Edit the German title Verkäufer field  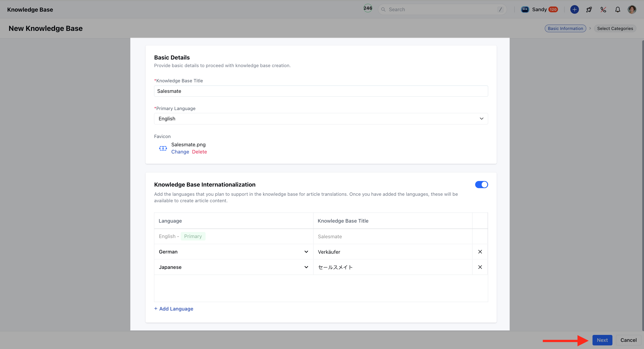(392, 251)
